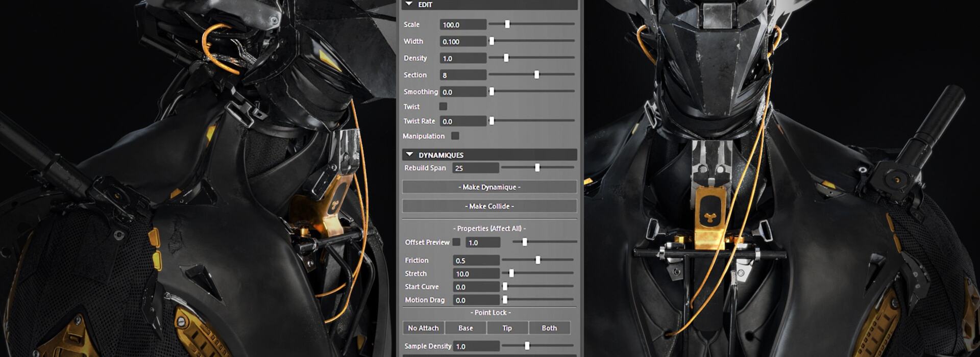This screenshot has width=980, height=357.
Task: Select the Both point lock option
Action: tap(549, 328)
